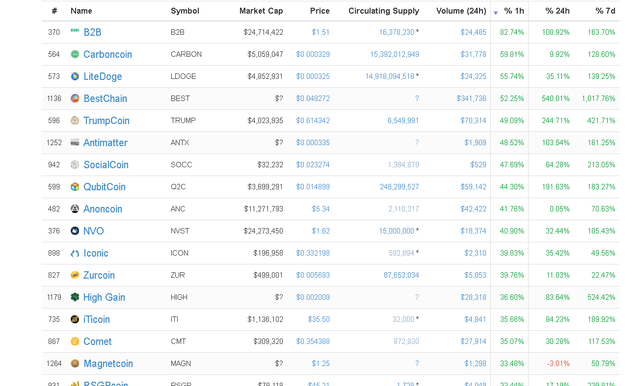Click the TrumpCoin logo icon

point(75,120)
